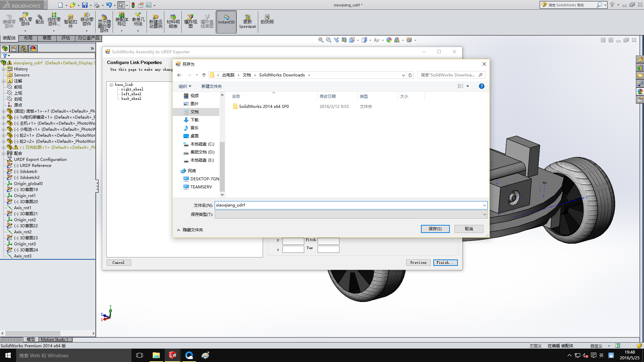The height and width of the screenshot is (362, 644).
Task: Click the Undo arrow icon
Action: (x=109, y=5)
